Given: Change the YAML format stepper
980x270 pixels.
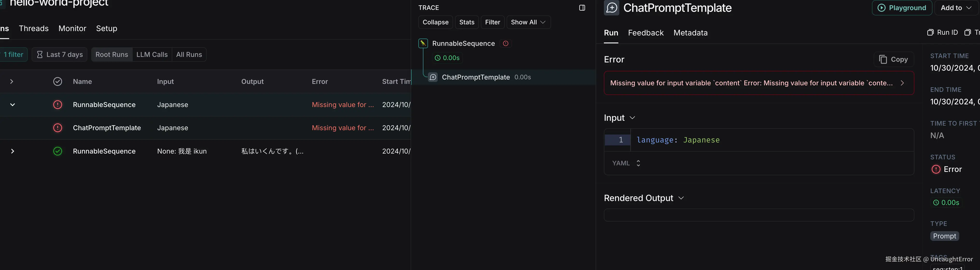Looking at the screenshot, I should [638, 163].
